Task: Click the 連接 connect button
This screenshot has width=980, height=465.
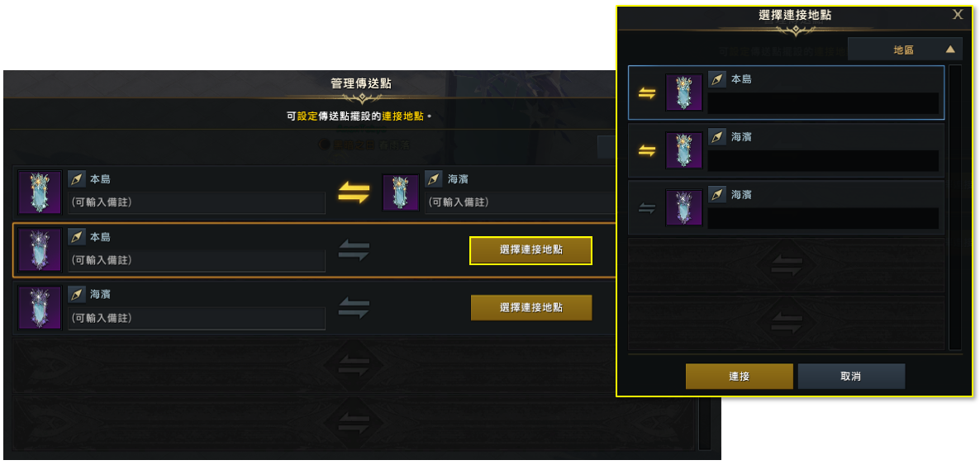Action: click(740, 377)
